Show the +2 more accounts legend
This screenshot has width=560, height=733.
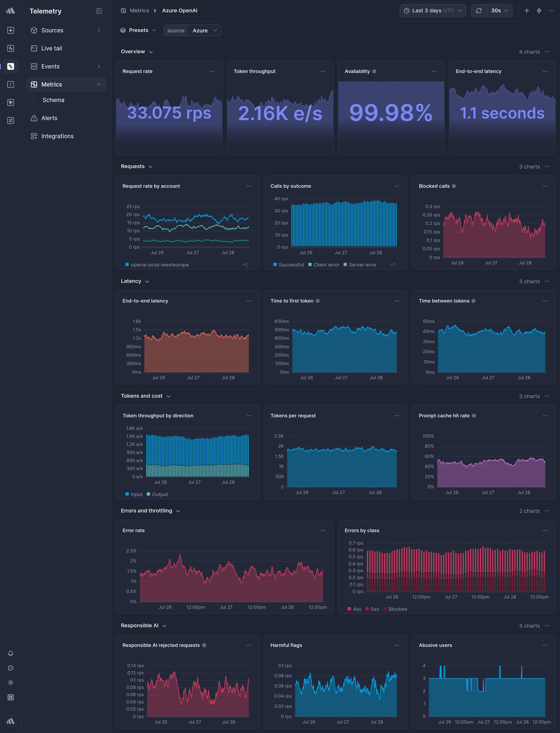click(245, 265)
